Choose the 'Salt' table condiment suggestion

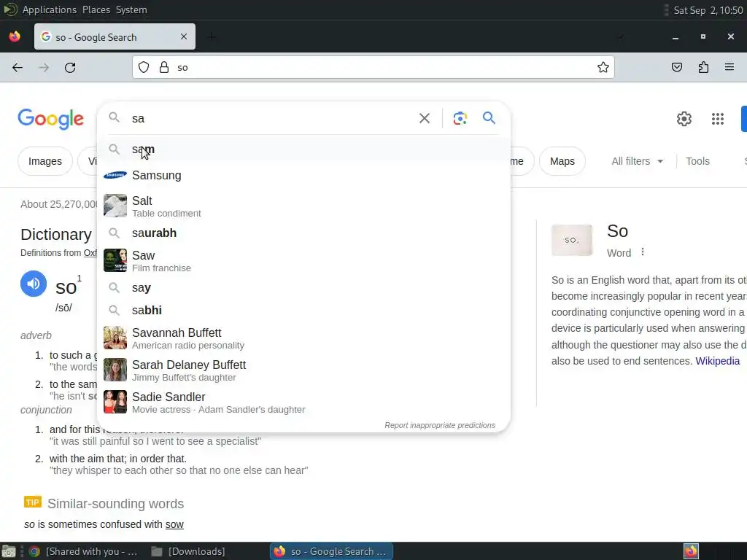303,206
